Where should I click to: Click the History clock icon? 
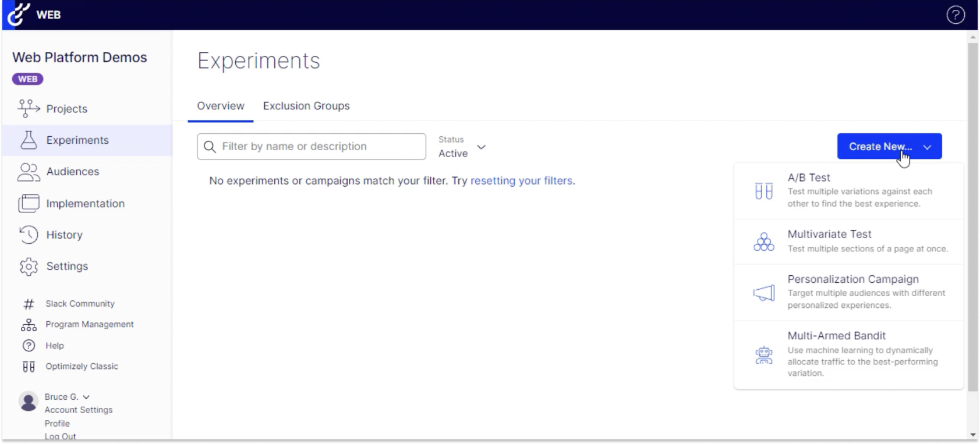click(29, 235)
